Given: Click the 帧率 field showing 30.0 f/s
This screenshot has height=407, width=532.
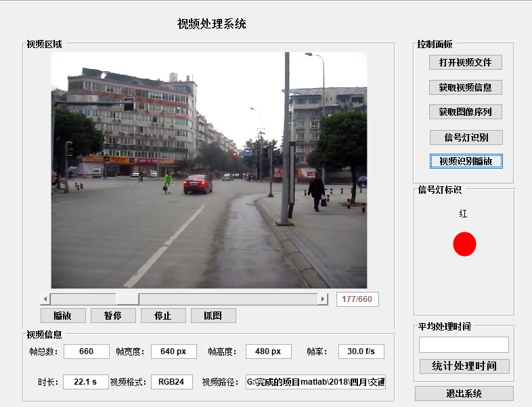Looking at the screenshot, I should [x=361, y=351].
